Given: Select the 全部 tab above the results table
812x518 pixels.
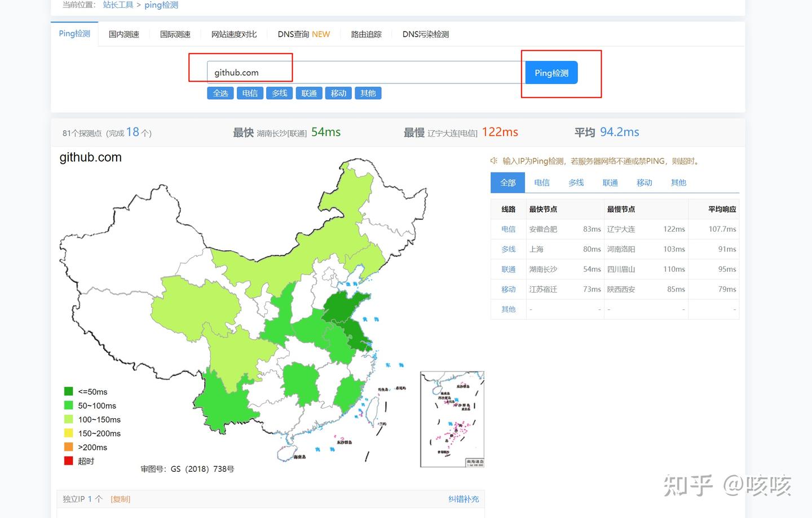Looking at the screenshot, I should click(508, 183).
